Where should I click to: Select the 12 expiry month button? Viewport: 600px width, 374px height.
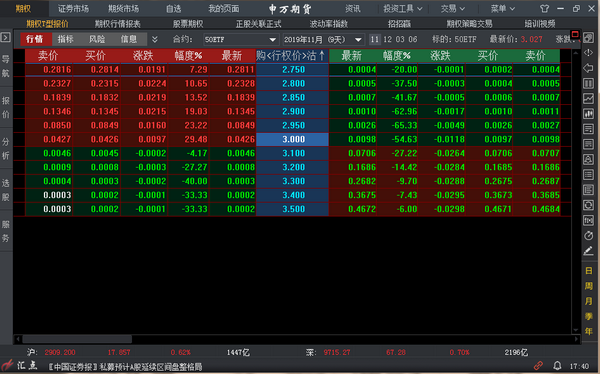point(387,39)
